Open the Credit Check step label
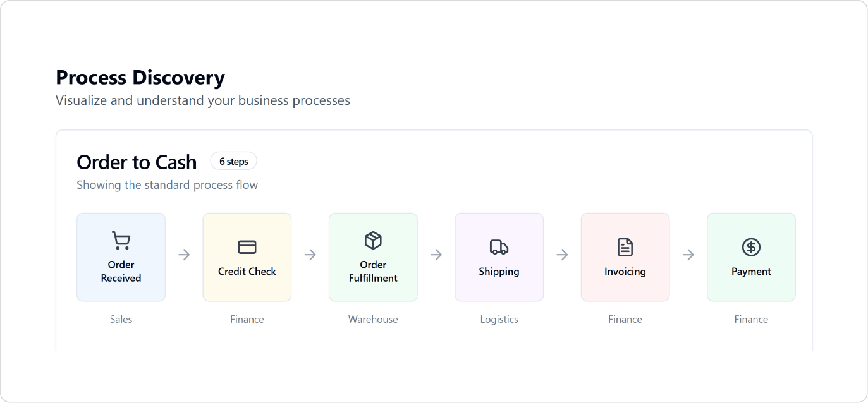 [247, 272]
